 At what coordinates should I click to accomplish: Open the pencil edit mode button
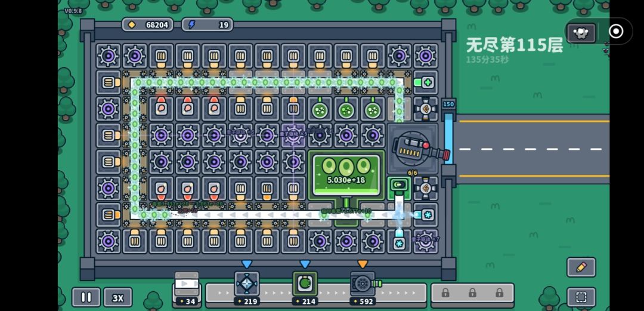point(581,267)
